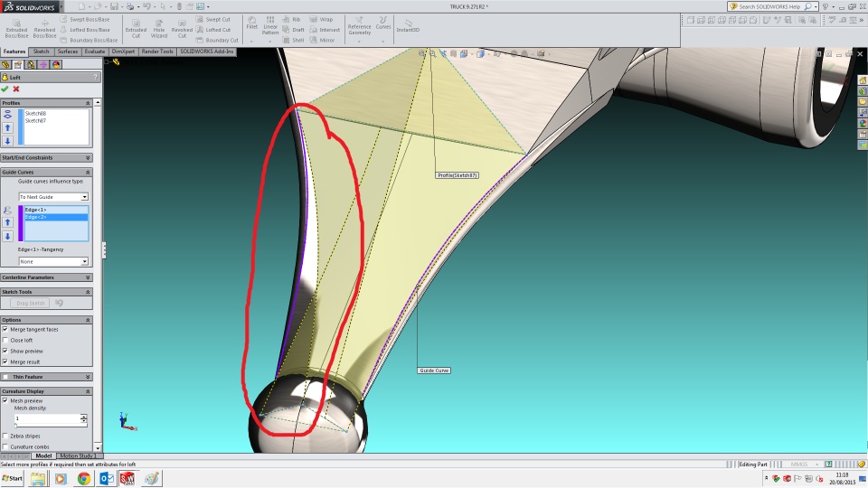Switch to the Render Tools tab
Viewport: 868px width, 488px height.
point(157,52)
